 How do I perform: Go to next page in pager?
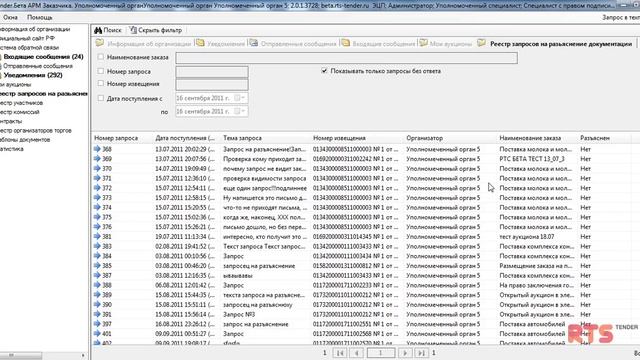(405, 353)
